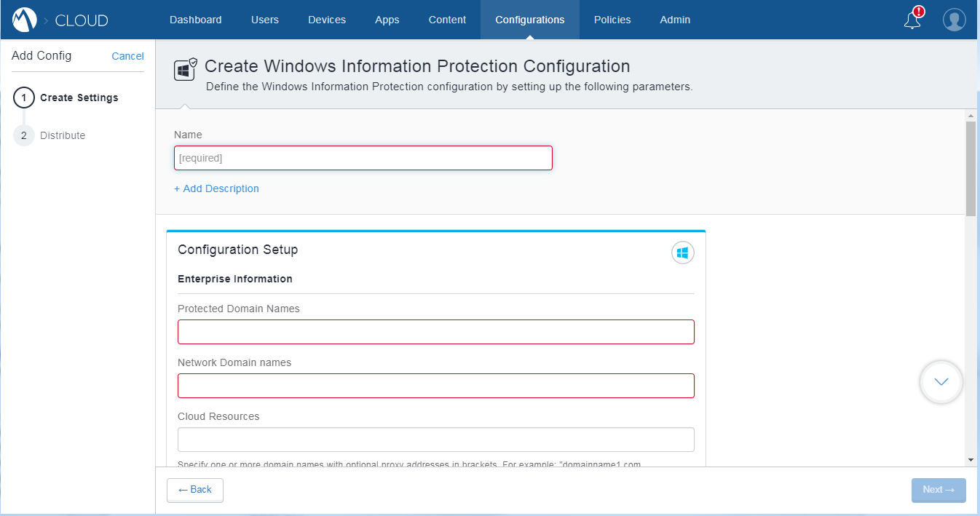Viewport: 980px width, 516px height.
Task: Cancel adding the config
Action: click(x=127, y=56)
